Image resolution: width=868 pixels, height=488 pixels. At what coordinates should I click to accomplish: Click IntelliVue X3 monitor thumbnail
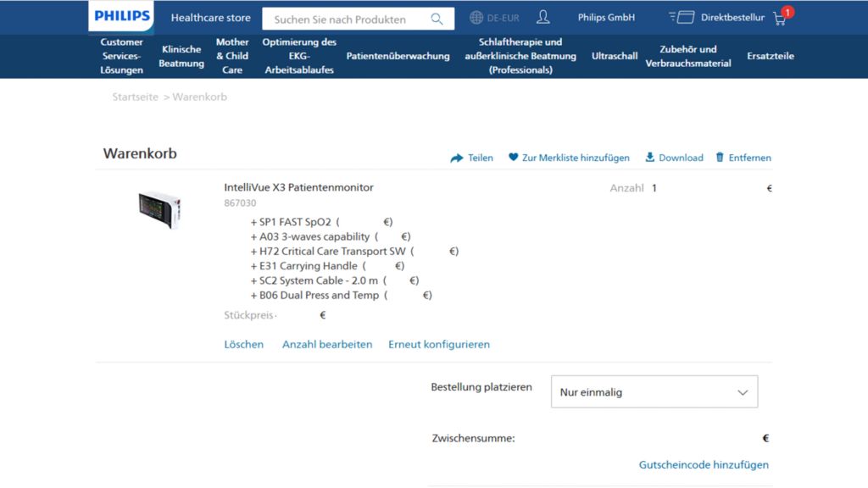tap(159, 209)
